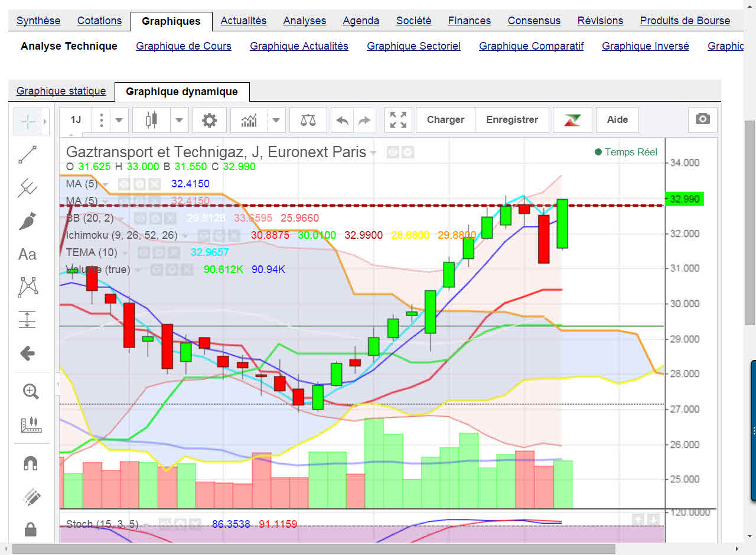
Task: Toggle fullscreen chart mode
Action: pos(399,120)
